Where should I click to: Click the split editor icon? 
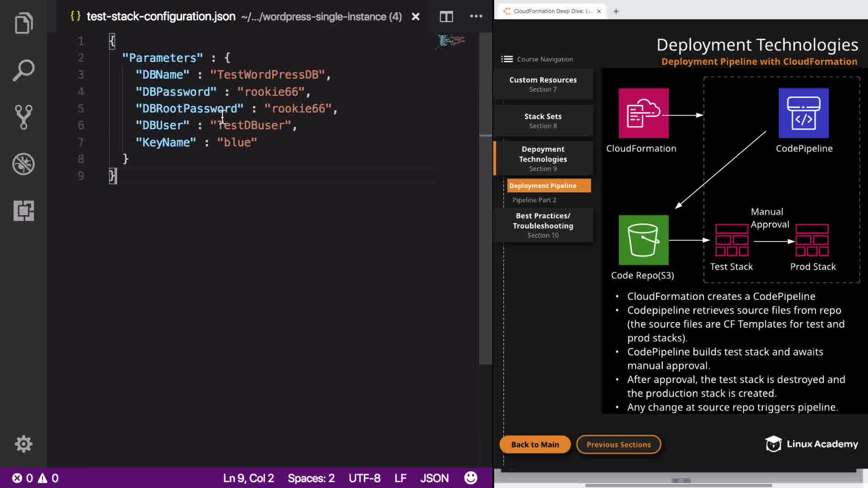(446, 17)
